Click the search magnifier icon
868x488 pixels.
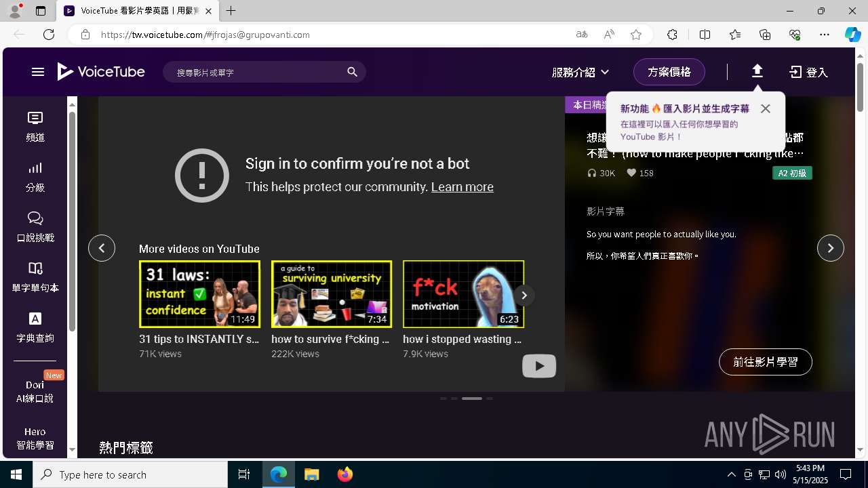tap(352, 72)
